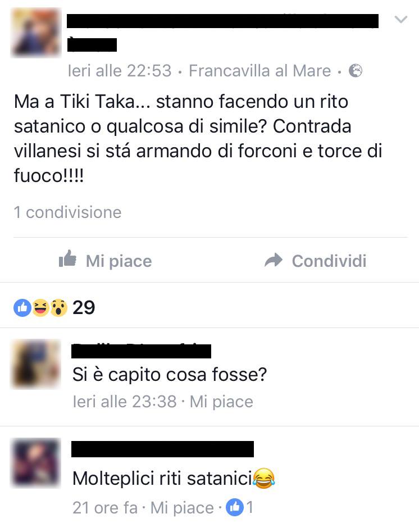Like the 'Si è capito cosa fosse?' comment
419x532 pixels.
tap(221, 402)
